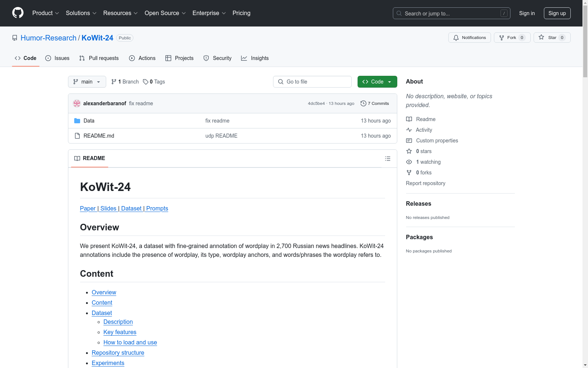Image resolution: width=588 pixels, height=368 pixels.
Task: Open the README.md file
Action: point(99,136)
